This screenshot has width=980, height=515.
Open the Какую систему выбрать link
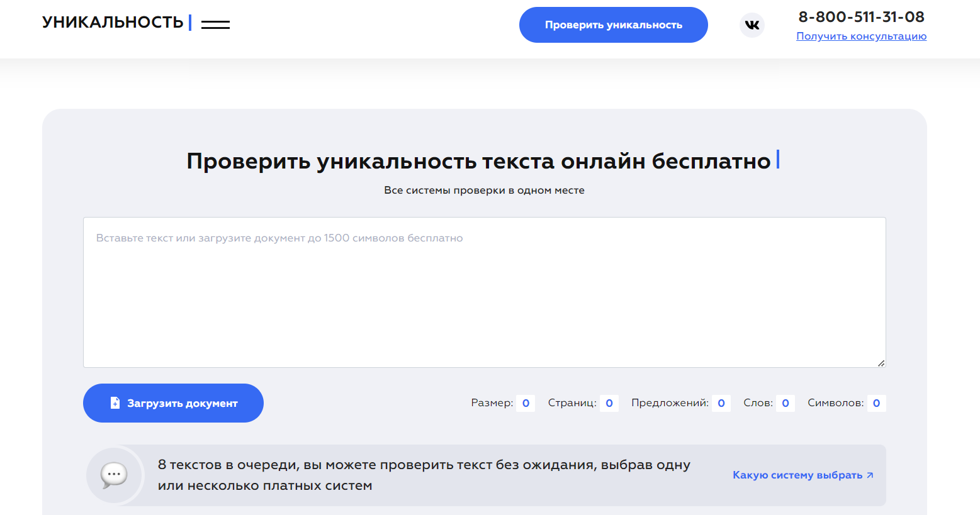click(803, 475)
